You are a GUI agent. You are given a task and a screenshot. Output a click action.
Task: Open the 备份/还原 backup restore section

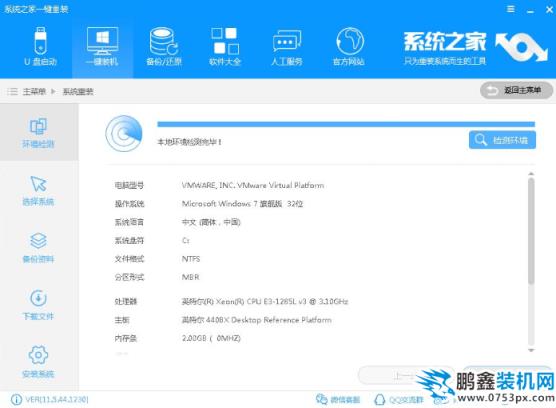click(x=164, y=47)
